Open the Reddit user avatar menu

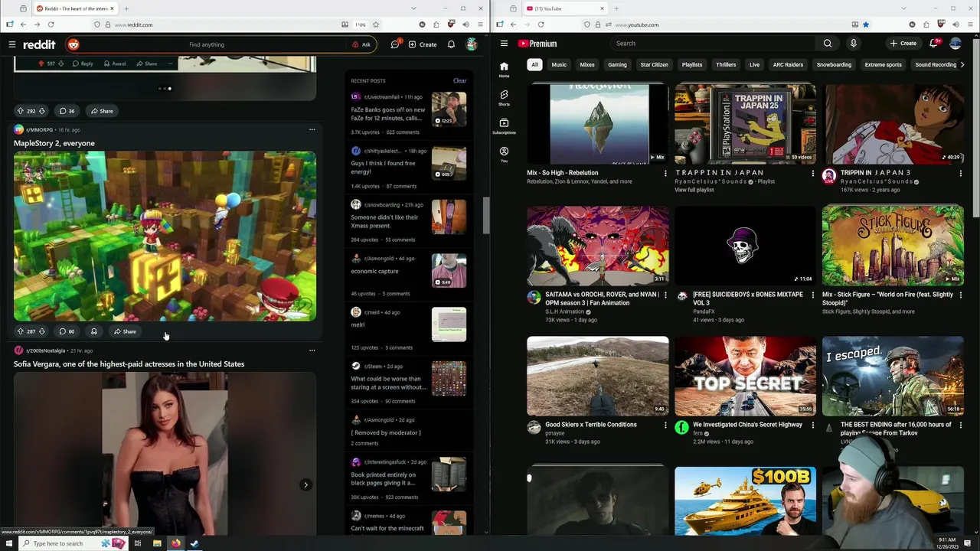tap(472, 44)
